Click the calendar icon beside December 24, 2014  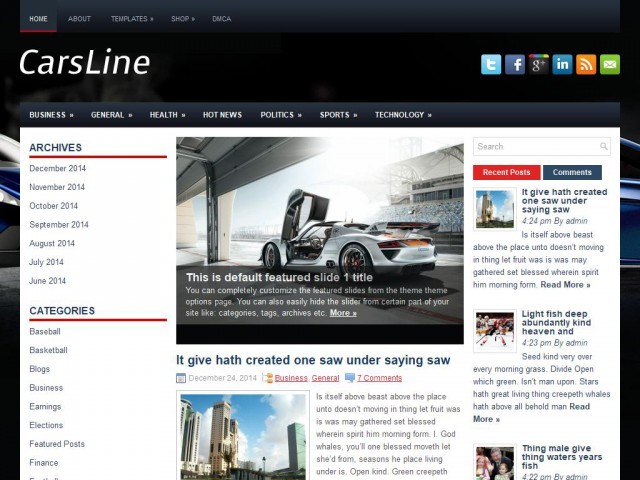tap(181, 378)
